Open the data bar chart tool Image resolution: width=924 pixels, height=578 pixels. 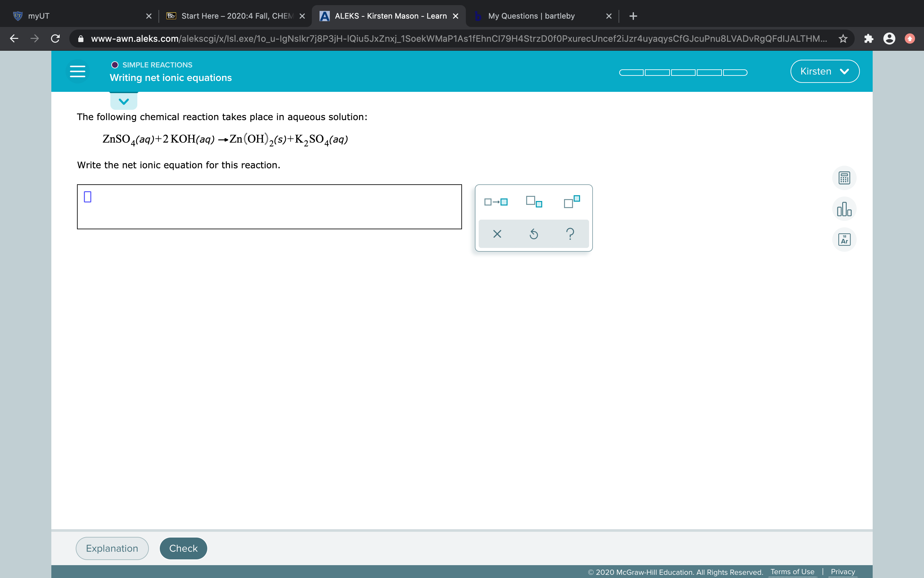pyautogui.click(x=844, y=209)
